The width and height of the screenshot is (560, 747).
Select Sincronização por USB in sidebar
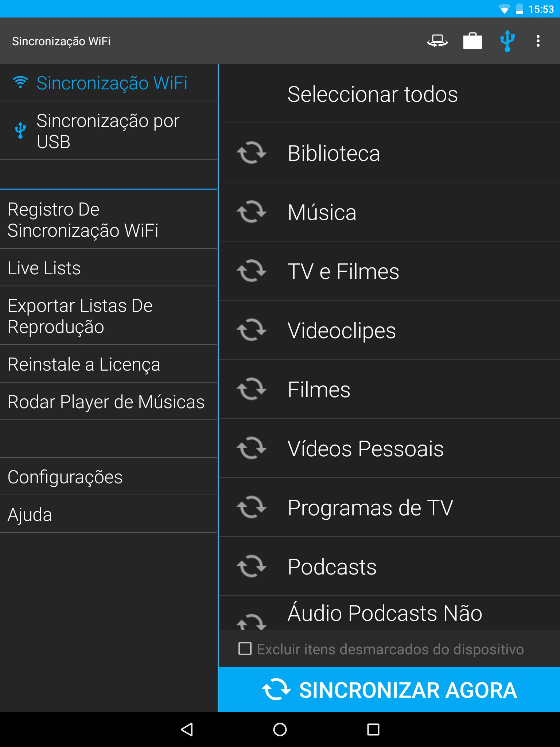tap(109, 131)
